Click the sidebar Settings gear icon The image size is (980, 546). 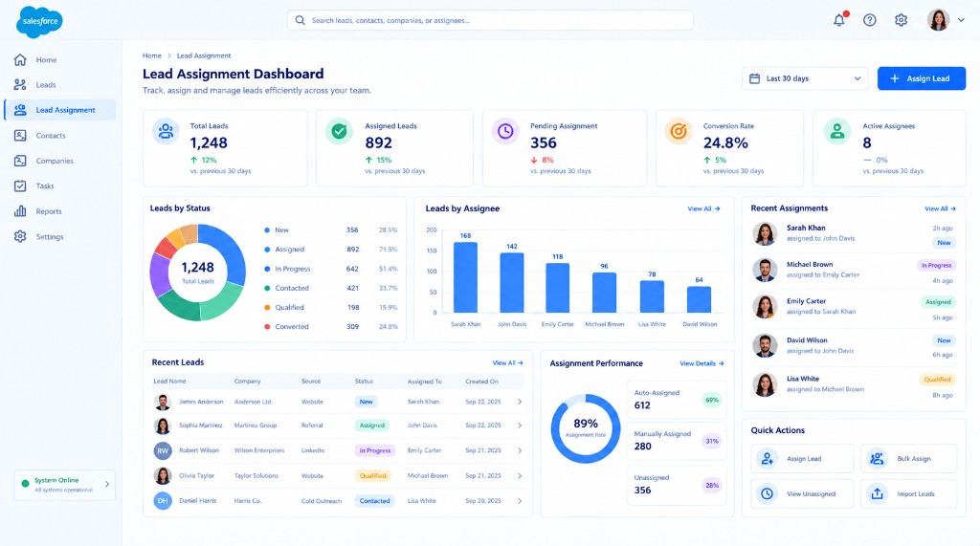(20, 237)
